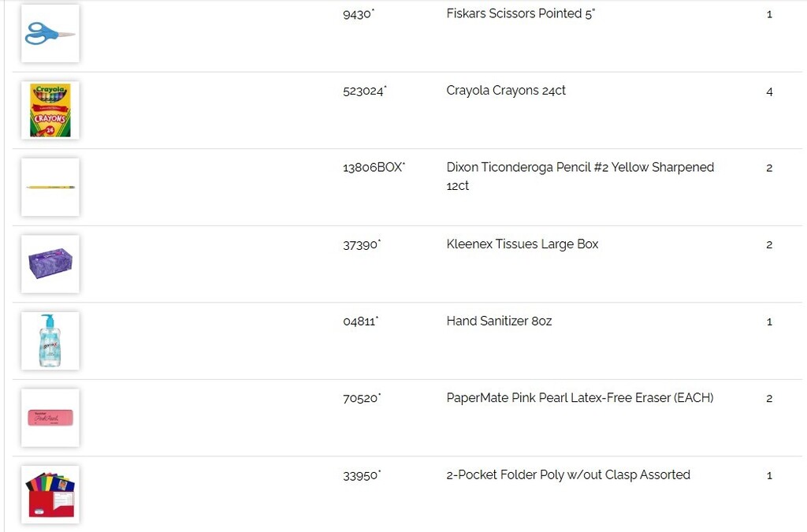Image resolution: width=807 pixels, height=532 pixels.
Task: Click the Hand Sanitizer 8oz name
Action: coord(499,321)
